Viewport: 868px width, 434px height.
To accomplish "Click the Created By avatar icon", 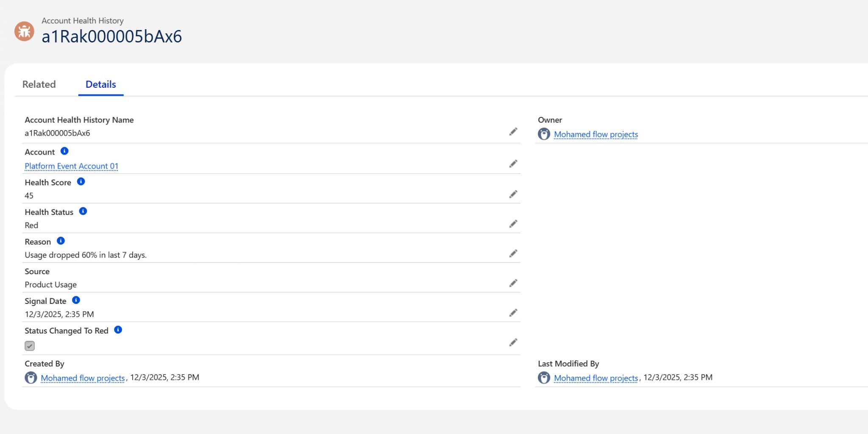I will (31, 378).
